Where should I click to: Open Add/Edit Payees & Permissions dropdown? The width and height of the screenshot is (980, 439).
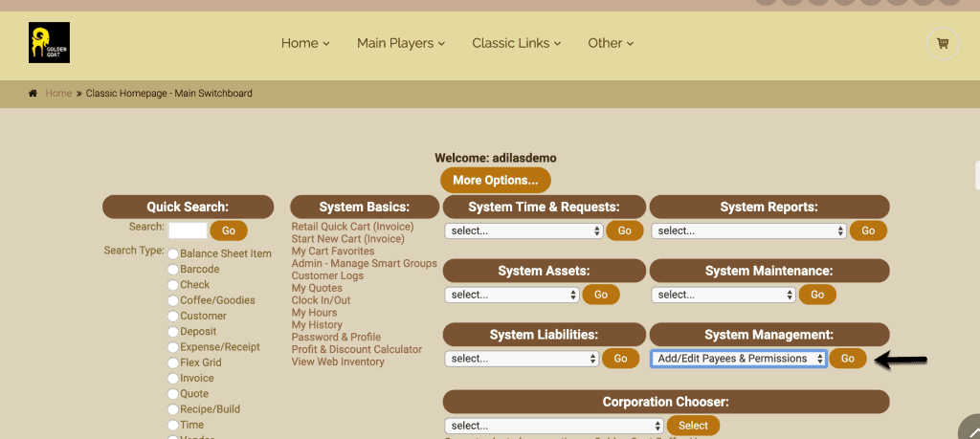(x=739, y=359)
